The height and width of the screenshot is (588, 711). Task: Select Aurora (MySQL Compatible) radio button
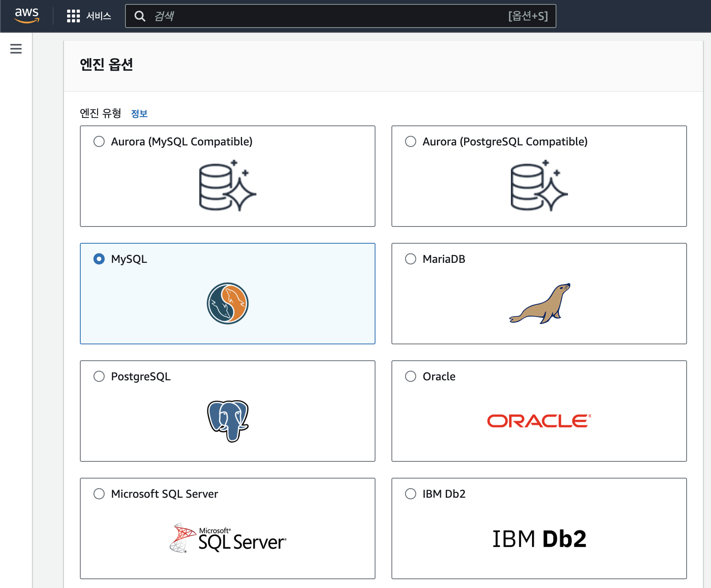click(x=99, y=141)
